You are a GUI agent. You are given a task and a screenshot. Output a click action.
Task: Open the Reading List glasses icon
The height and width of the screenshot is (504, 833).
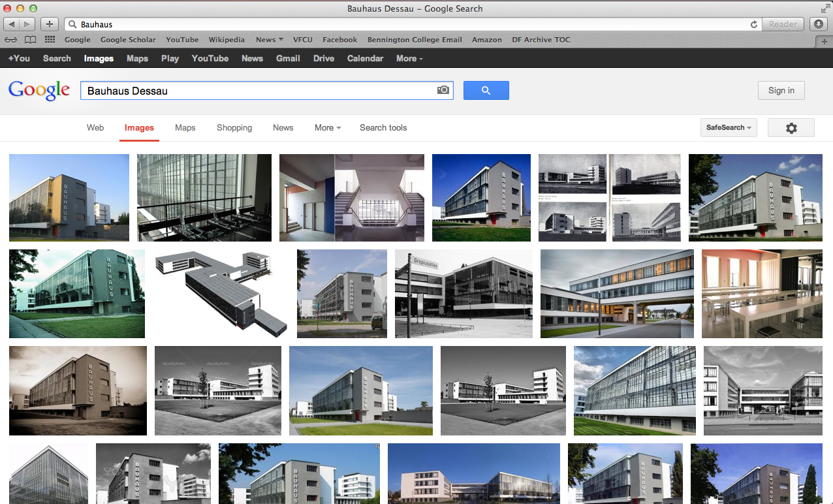click(x=11, y=40)
